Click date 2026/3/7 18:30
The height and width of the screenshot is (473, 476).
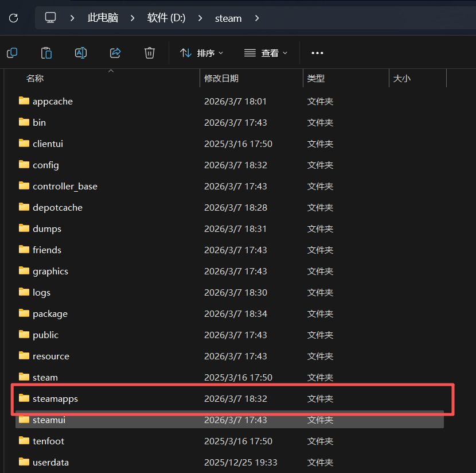coord(236,293)
